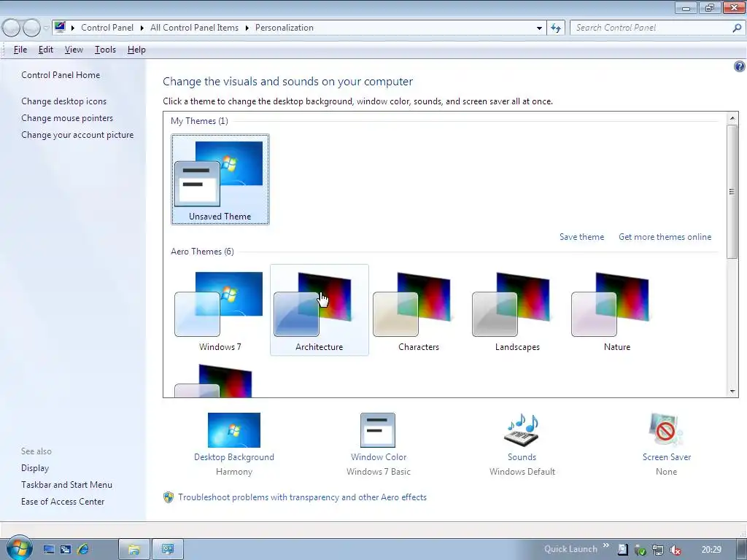Open recent pages dropdown arrow
This screenshot has height=560, width=747.
[x=46, y=28]
